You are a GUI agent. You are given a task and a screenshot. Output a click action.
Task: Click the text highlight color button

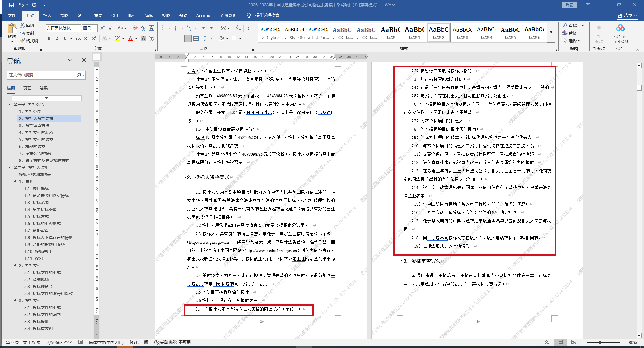pos(117,38)
